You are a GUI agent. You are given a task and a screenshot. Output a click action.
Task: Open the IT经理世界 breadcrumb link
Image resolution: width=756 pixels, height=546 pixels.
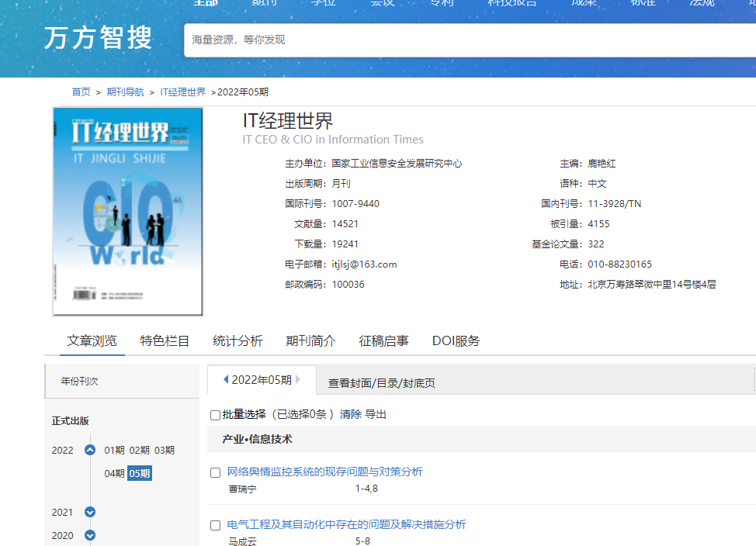182,92
